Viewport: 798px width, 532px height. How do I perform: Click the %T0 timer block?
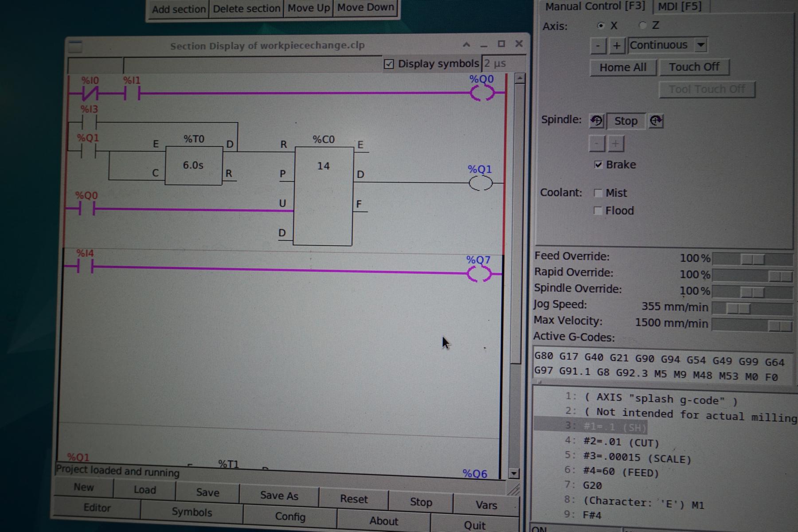click(194, 165)
